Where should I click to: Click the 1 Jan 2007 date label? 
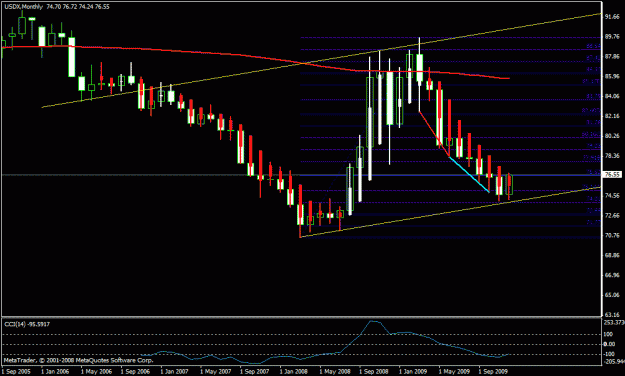[x=175, y=372]
